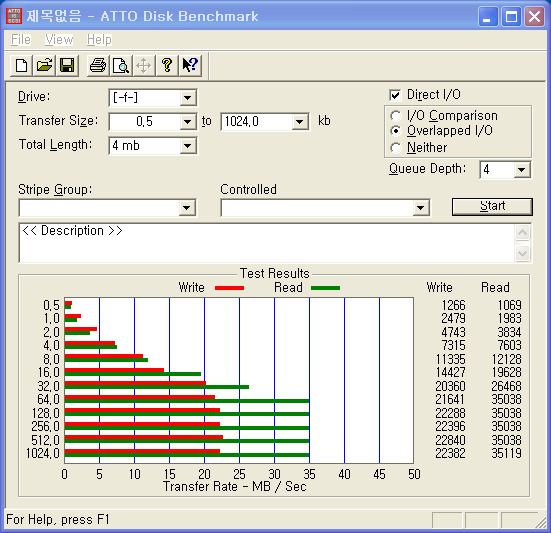Open a file with the folder icon
The height and width of the screenshot is (533, 551).
(x=44, y=65)
